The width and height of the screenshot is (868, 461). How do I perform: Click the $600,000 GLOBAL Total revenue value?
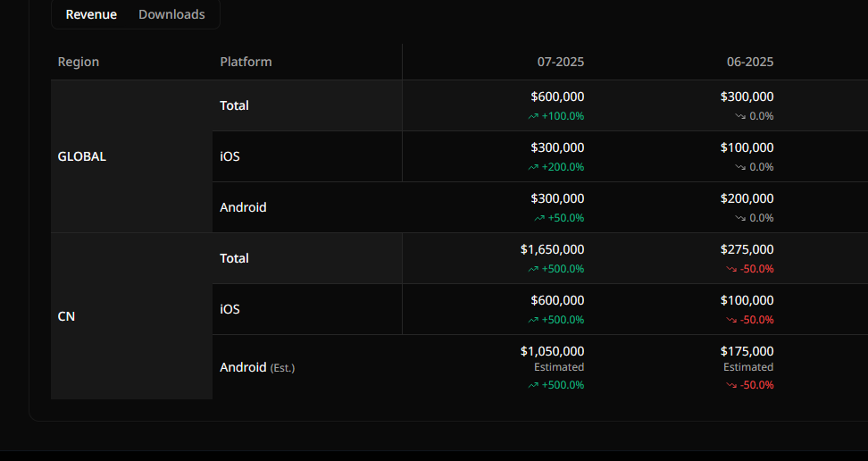557,96
